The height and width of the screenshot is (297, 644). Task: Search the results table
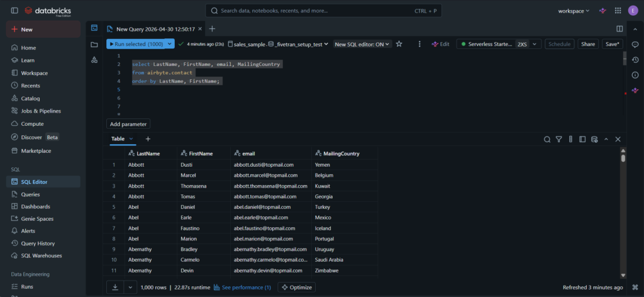tap(547, 139)
